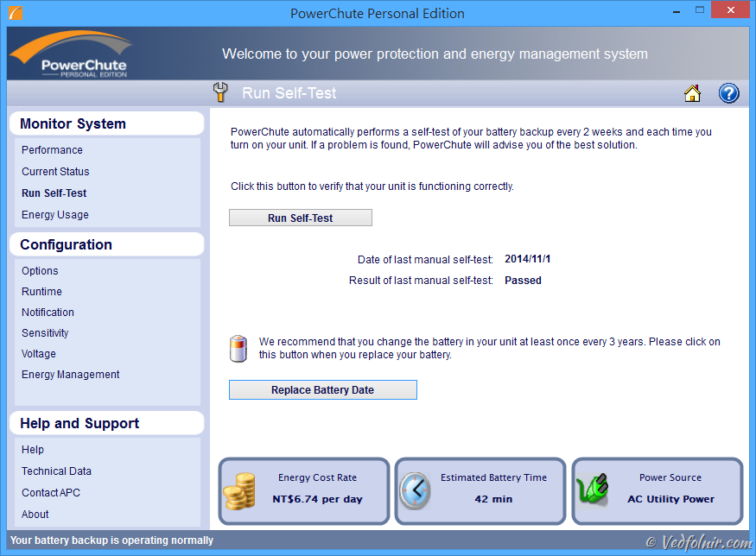Go to Notification settings
Screen dimensions: 756x556
[x=48, y=313]
